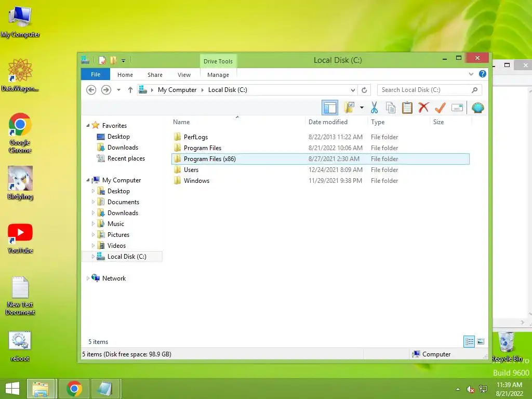Open the DataWagon desktop shortcut
Screen dimensions: 532x399
20,75
